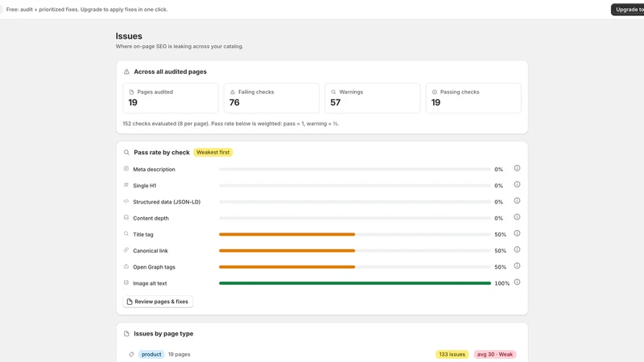Click the product page type tag
The width and height of the screenshot is (644, 362).
point(151,354)
